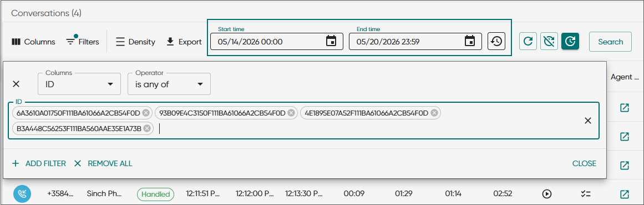
Task: Remove chip B3A448C56253F111BA560AAE35E1A73B
Action: click(147, 129)
